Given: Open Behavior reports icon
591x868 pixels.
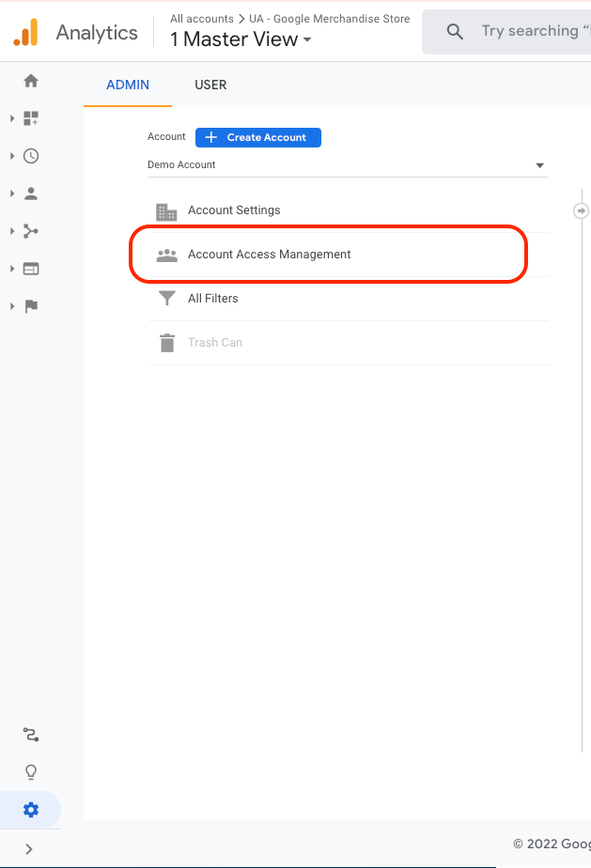Looking at the screenshot, I should click(x=31, y=269).
